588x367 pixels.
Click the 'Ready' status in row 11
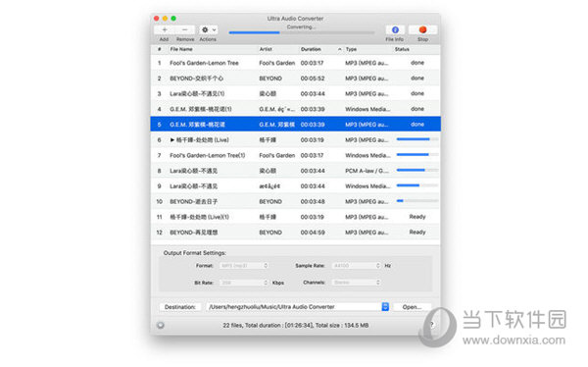[417, 217]
